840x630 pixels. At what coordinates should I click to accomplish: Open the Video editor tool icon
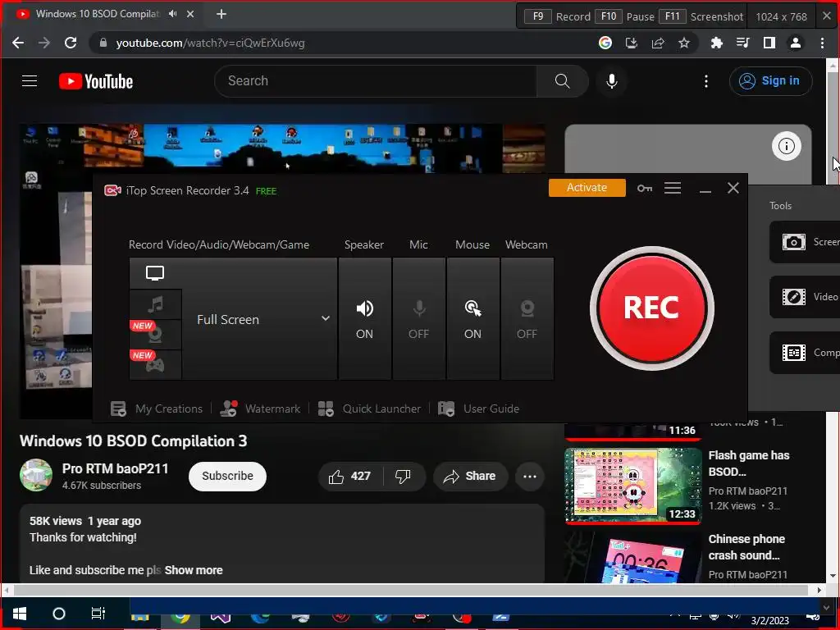point(794,297)
